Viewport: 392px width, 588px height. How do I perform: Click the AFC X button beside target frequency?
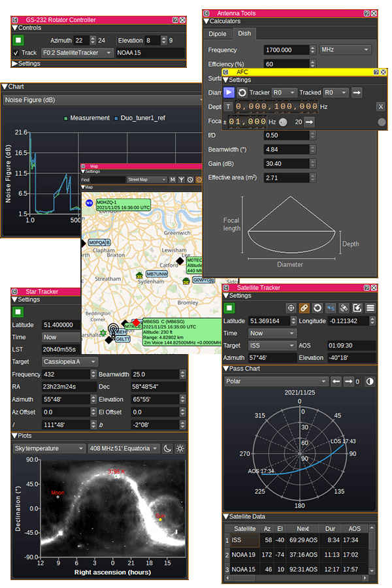click(x=381, y=107)
